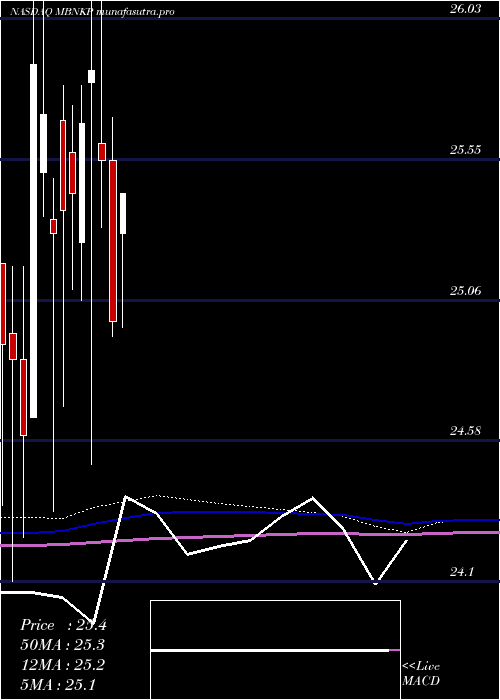The image size is (500, 700).
Task: Click the blue moving average line
Action: coord(250,512)
